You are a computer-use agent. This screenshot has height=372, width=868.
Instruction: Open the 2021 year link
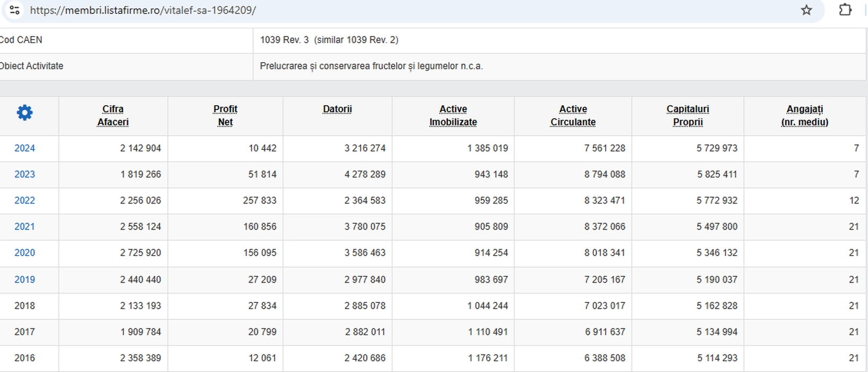tap(24, 226)
